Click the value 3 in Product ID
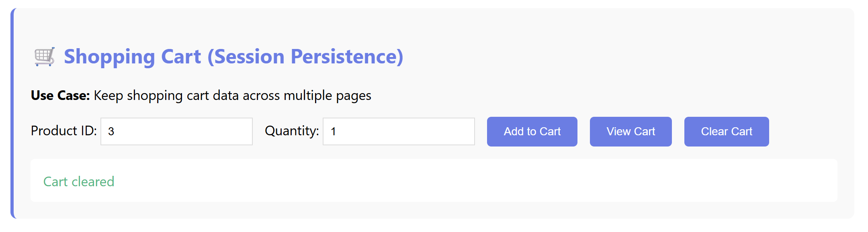 111,132
